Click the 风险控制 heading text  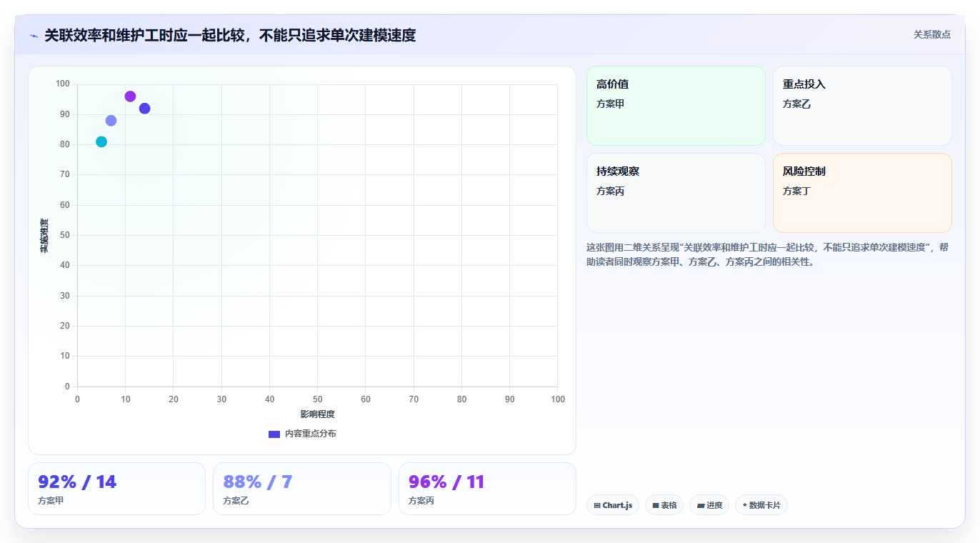coord(804,171)
